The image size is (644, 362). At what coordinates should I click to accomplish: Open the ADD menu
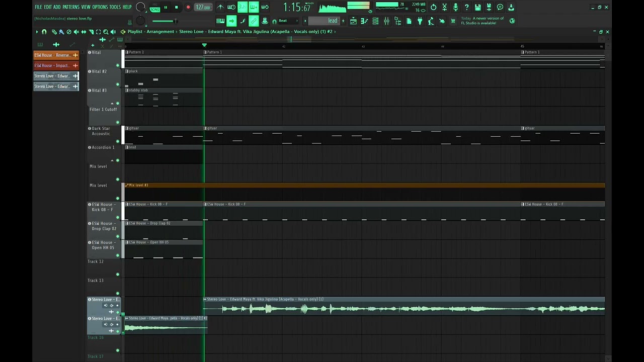click(57, 7)
